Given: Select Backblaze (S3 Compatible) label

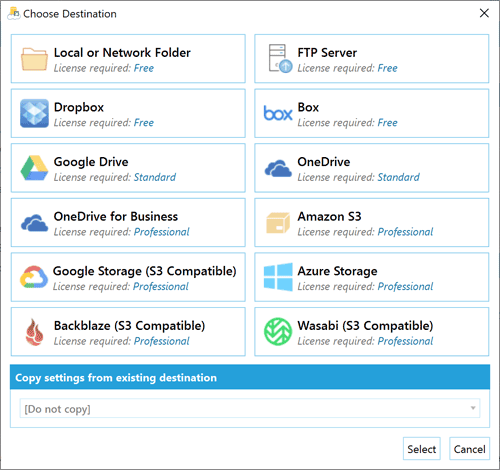Looking at the screenshot, I should click(x=129, y=326).
